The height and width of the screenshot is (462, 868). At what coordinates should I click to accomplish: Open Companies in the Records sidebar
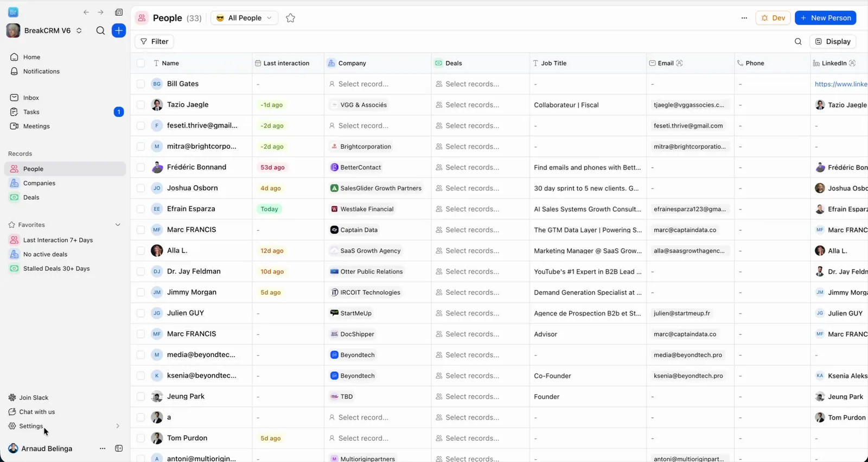tap(39, 183)
